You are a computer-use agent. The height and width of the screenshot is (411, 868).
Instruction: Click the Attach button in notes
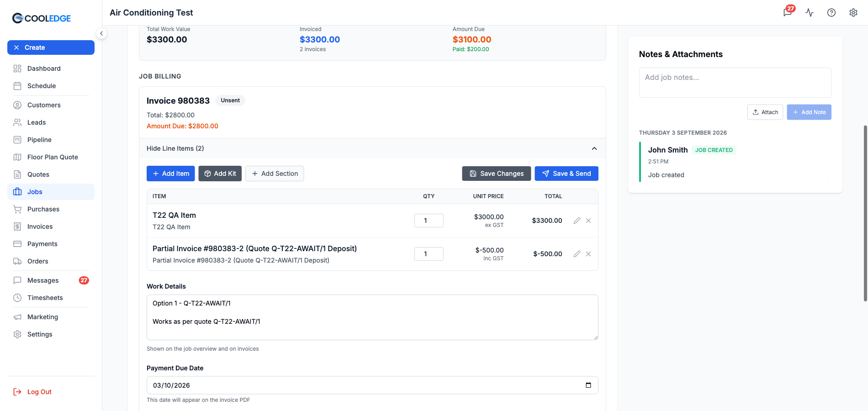tap(765, 112)
